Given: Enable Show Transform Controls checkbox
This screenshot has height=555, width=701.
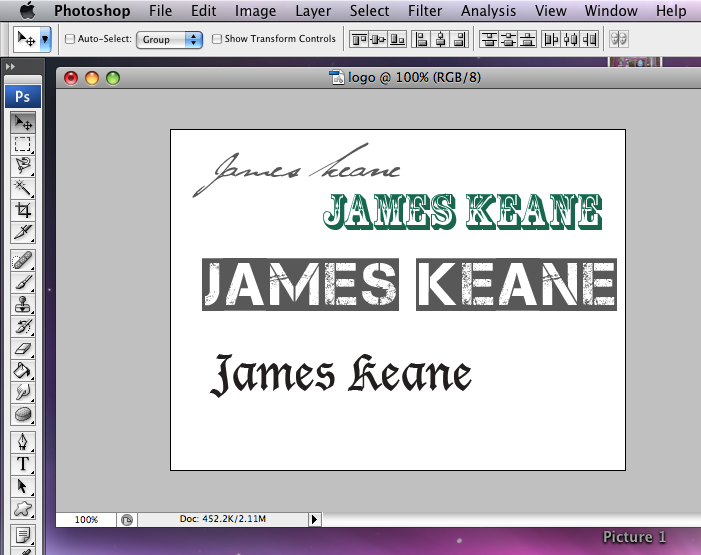Looking at the screenshot, I should point(217,39).
